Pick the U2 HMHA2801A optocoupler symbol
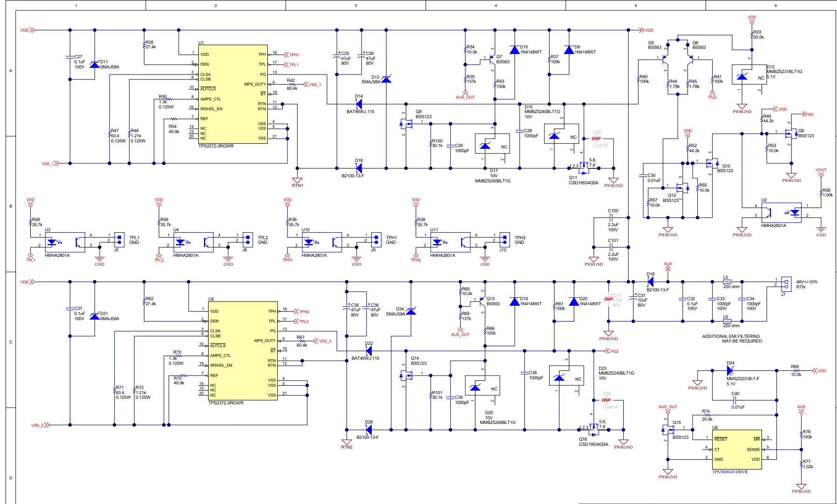837x504 pixels. (781, 213)
